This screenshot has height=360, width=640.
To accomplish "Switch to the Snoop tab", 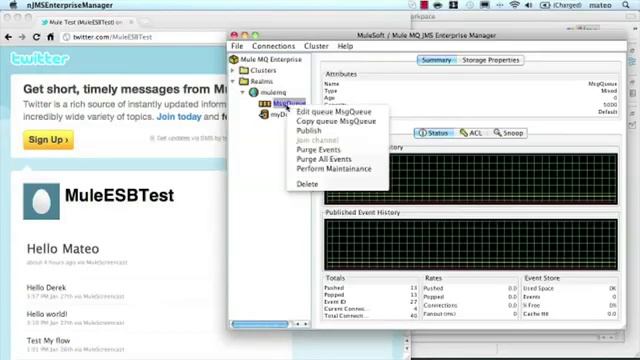I will [508, 133].
